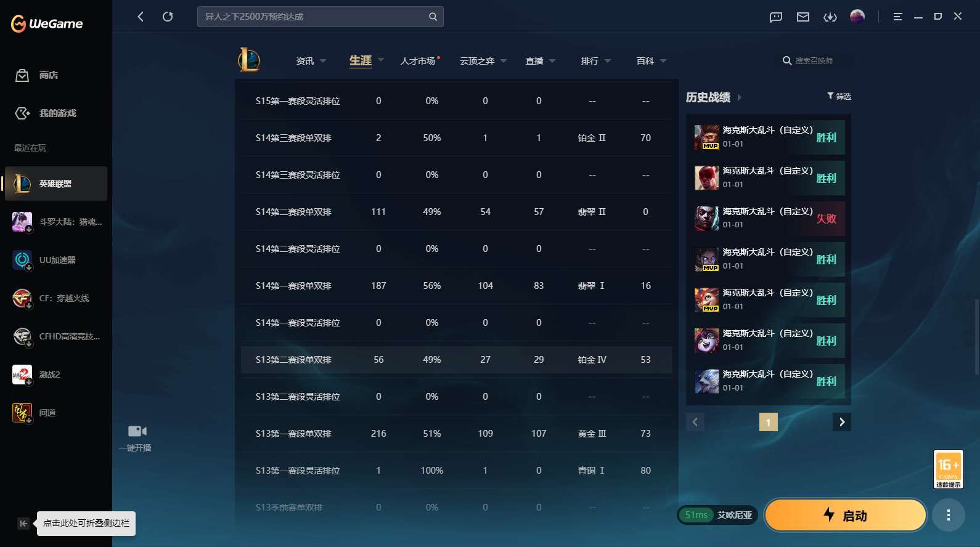Click the user profile avatar
Image resolution: width=980 pixels, height=547 pixels.
click(857, 17)
